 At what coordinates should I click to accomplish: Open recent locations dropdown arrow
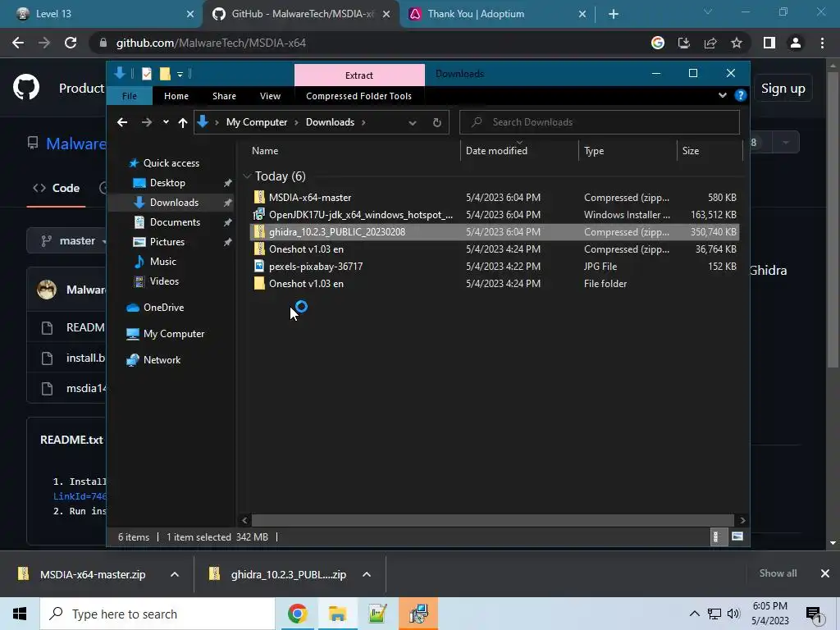[166, 122]
